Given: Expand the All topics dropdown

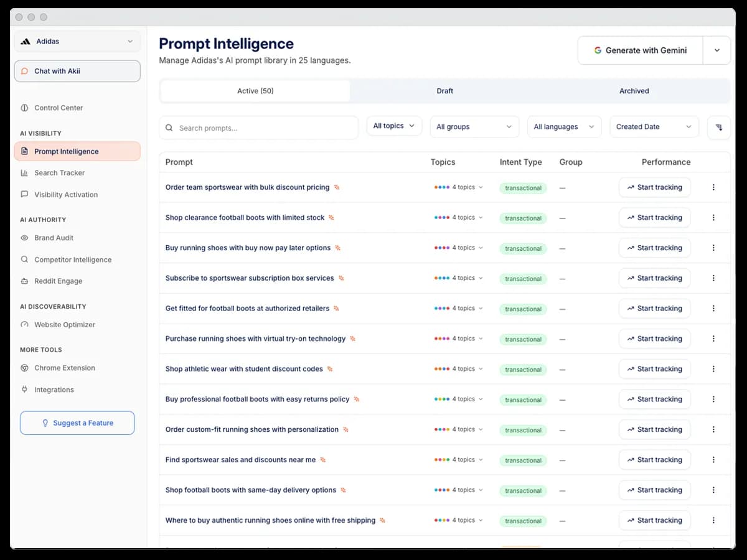Looking at the screenshot, I should [394, 125].
